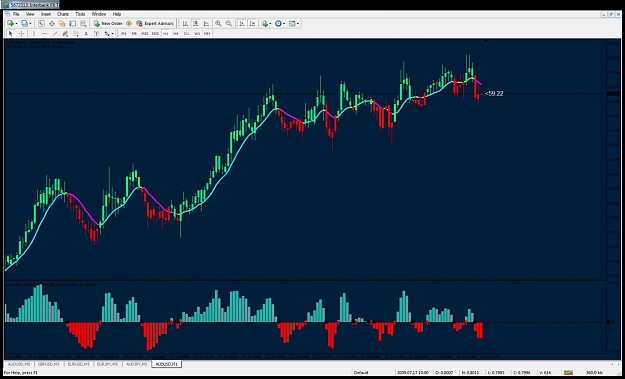625x379 pixels.
Task: Expand the Indicators dropdown arrow
Action: click(x=270, y=24)
